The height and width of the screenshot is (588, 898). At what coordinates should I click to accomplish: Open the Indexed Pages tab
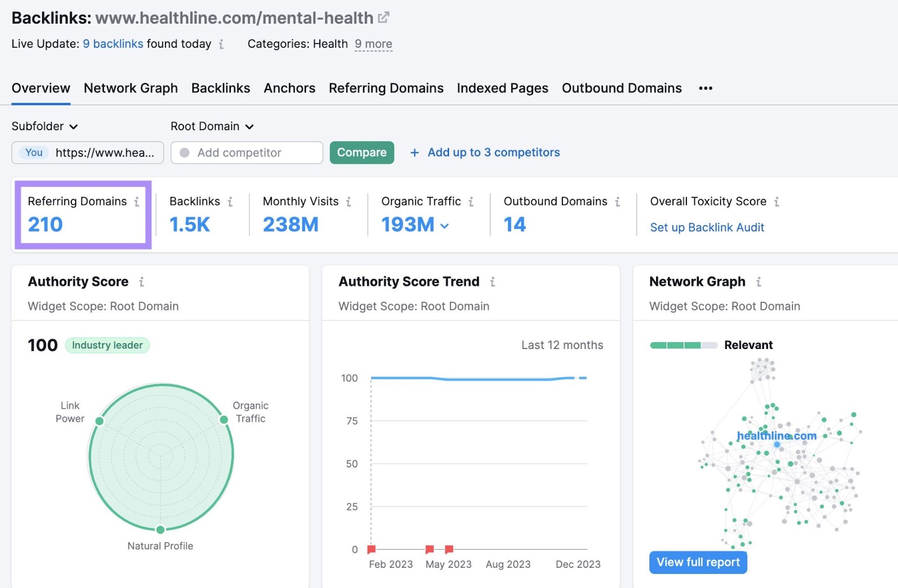[502, 88]
